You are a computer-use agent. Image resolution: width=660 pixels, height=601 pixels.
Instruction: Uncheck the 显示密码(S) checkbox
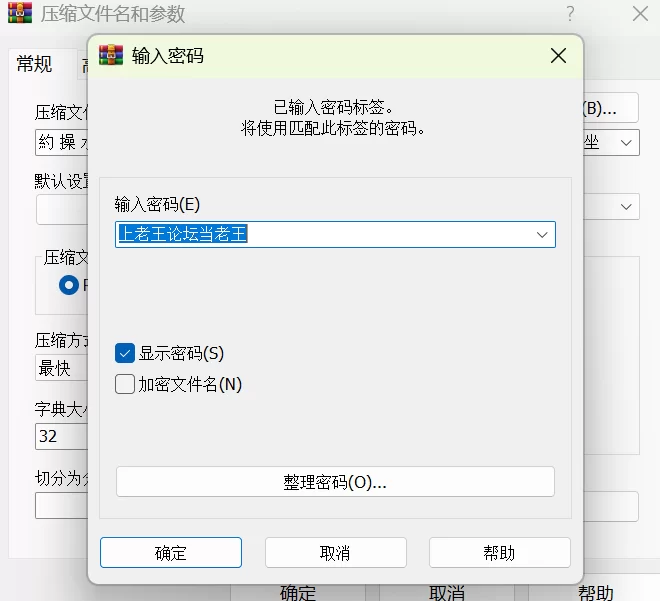click(125, 353)
